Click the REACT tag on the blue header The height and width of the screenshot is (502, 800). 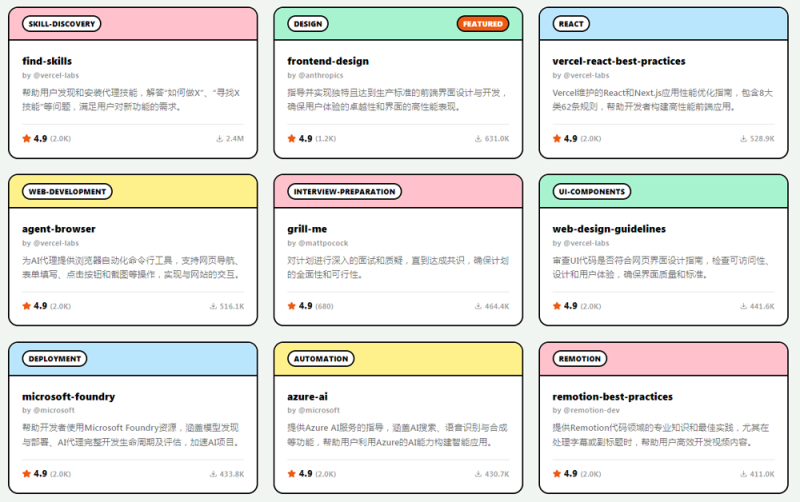pos(571,24)
